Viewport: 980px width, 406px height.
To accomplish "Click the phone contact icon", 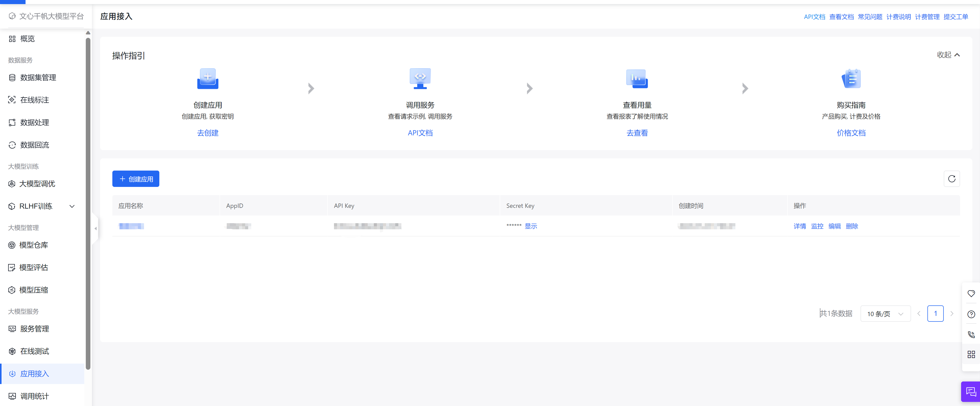I will pyautogui.click(x=971, y=335).
